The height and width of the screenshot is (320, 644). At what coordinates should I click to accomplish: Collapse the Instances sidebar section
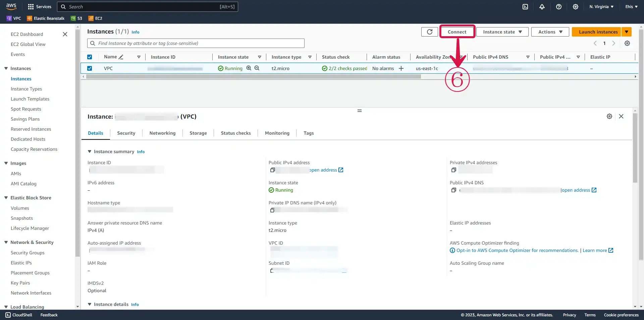pos(6,68)
